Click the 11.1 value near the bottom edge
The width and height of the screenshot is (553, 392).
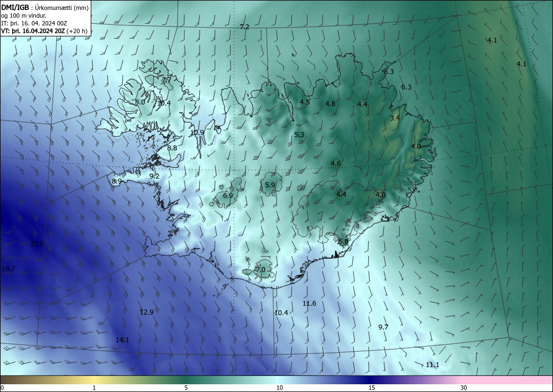click(x=432, y=365)
